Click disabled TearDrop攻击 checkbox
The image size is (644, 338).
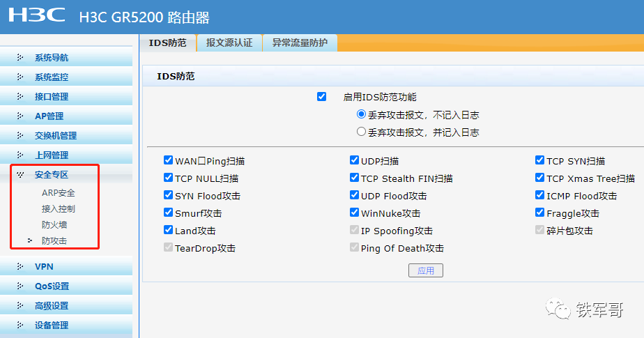pos(168,247)
